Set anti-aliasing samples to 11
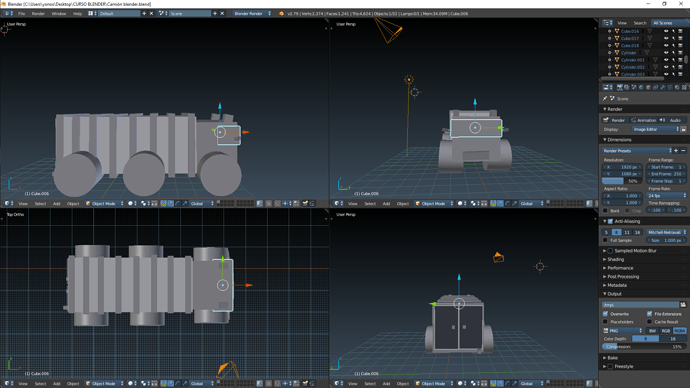The height and width of the screenshot is (388, 690). (627, 232)
